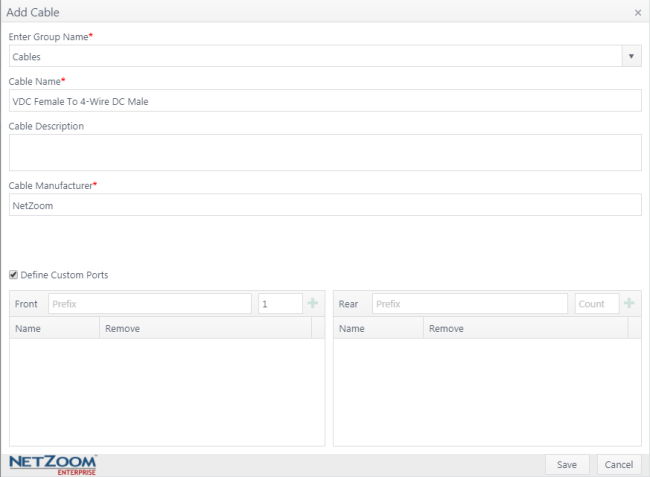
Task: Click the Cable Manufacturer field with NetZoom
Action: 325,205
